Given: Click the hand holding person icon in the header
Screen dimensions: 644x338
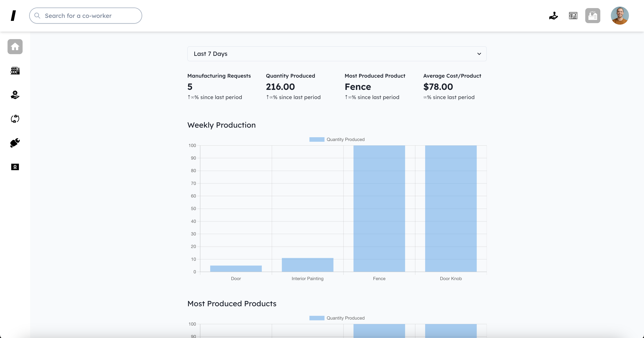Looking at the screenshot, I should tap(553, 16).
